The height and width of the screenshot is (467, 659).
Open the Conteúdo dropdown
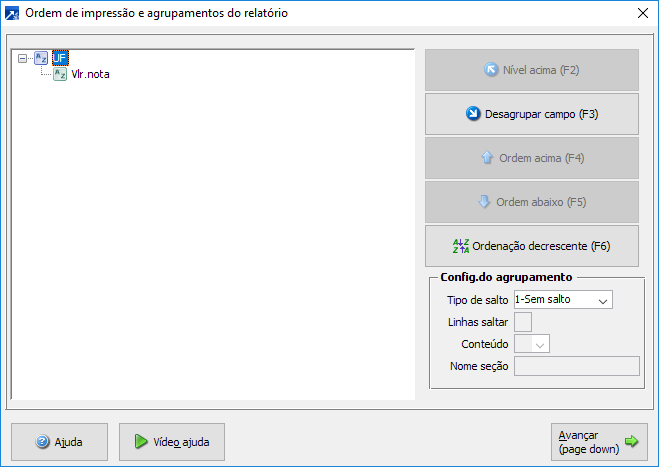coord(532,344)
